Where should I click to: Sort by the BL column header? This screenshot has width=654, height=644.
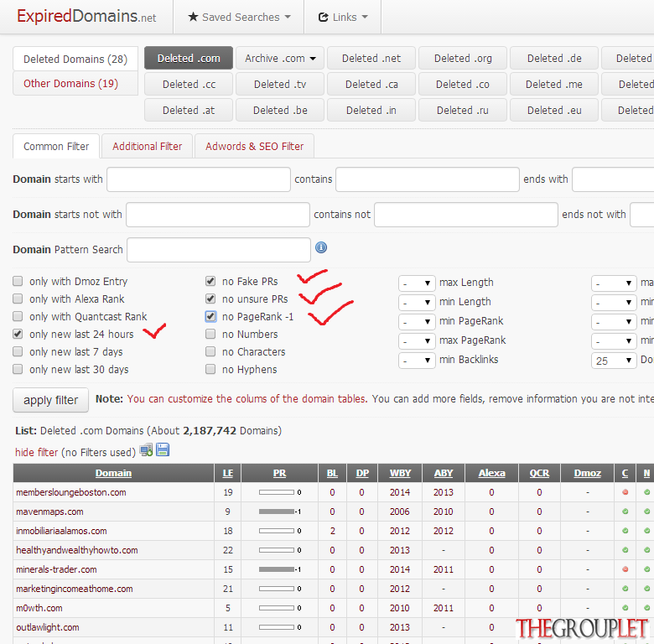[x=332, y=473]
